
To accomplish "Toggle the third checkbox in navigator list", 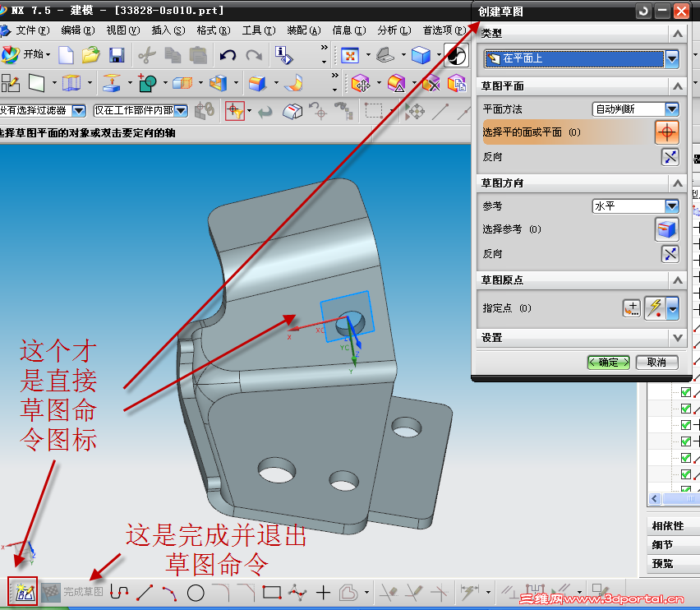I will [x=686, y=425].
